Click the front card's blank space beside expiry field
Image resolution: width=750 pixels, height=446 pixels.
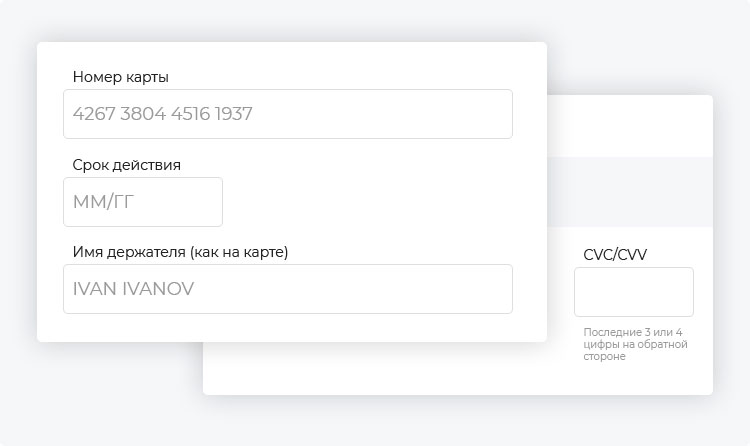(x=383, y=202)
